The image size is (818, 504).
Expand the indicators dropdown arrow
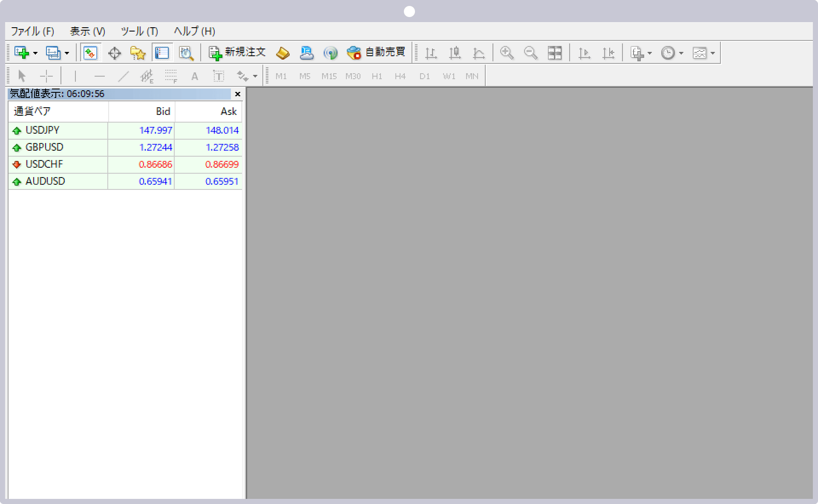tap(650, 53)
